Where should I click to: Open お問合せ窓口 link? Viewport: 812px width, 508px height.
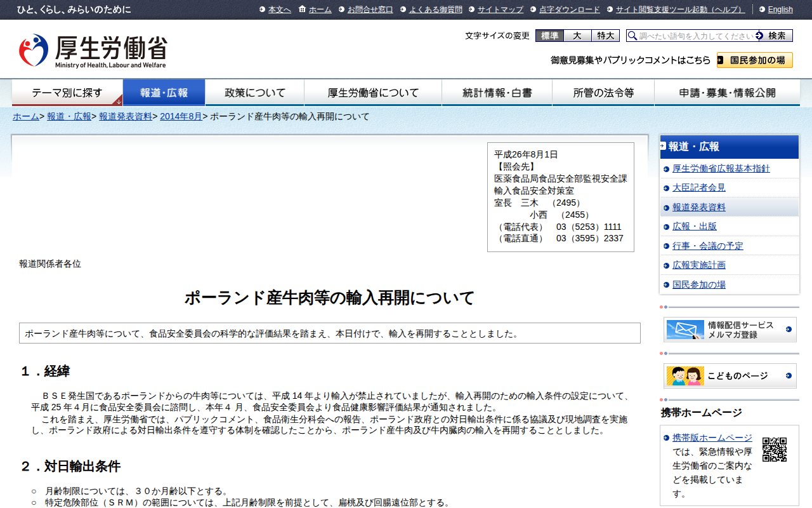370,10
